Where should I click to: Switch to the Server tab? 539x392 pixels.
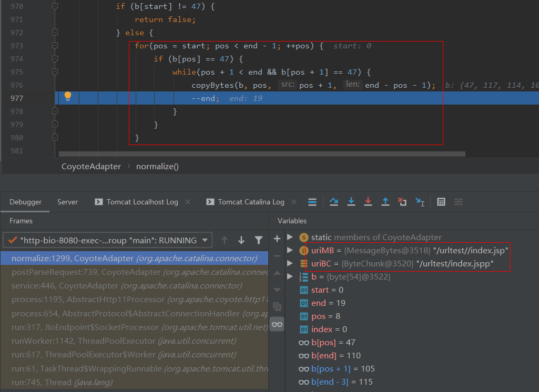[x=67, y=202]
